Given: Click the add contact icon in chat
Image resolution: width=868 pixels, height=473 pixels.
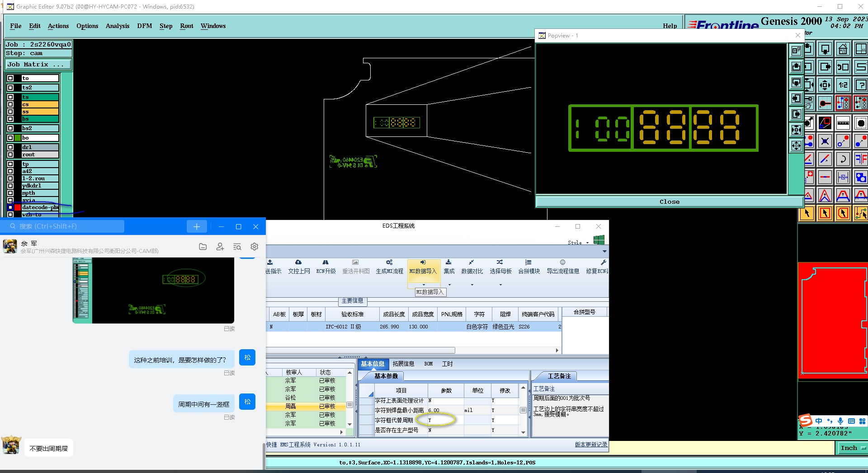Looking at the screenshot, I should pyautogui.click(x=220, y=247).
